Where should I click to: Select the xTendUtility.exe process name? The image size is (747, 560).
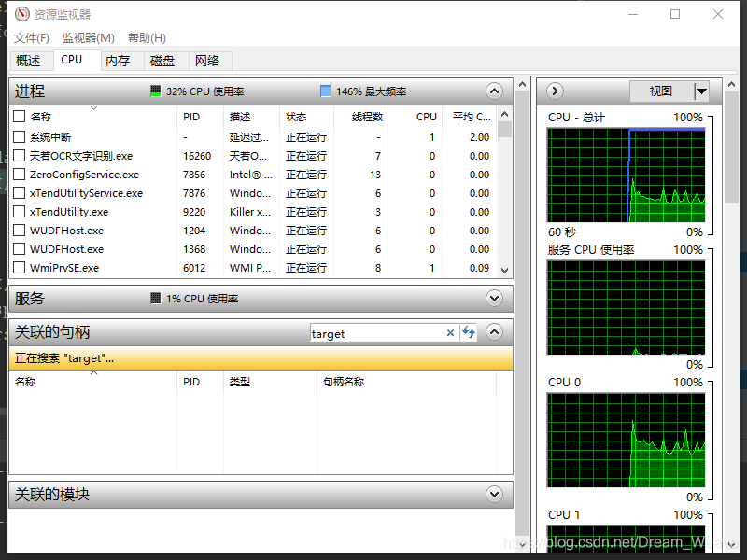69,212
